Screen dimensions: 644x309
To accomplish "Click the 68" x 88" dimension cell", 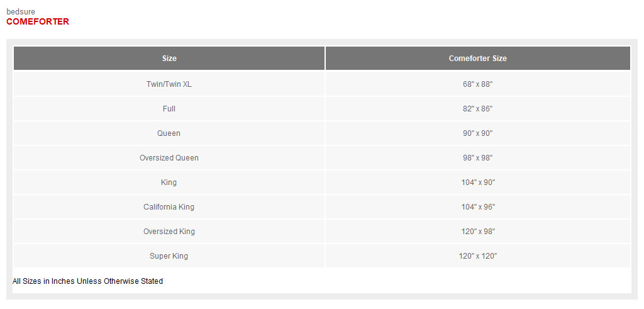I will pyautogui.click(x=477, y=84).
